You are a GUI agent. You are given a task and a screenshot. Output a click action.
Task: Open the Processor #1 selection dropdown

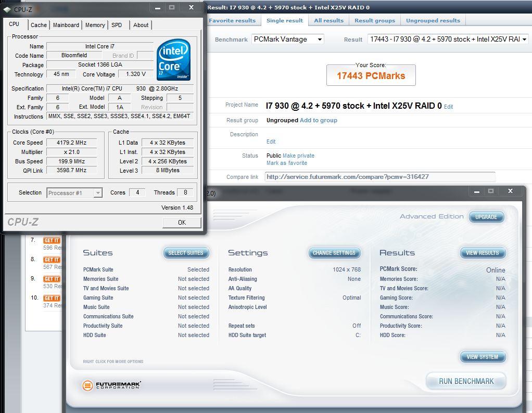pos(74,193)
